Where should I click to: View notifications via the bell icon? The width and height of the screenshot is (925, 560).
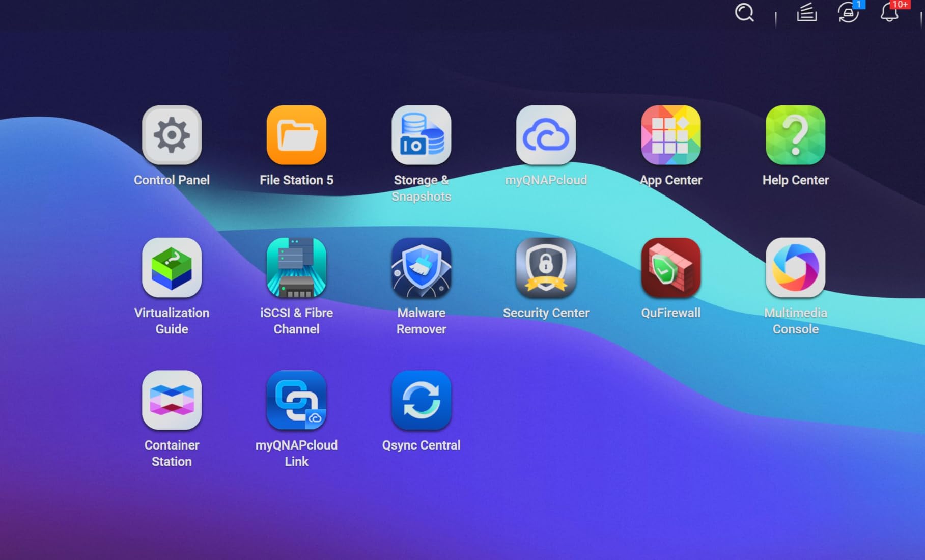coord(889,12)
